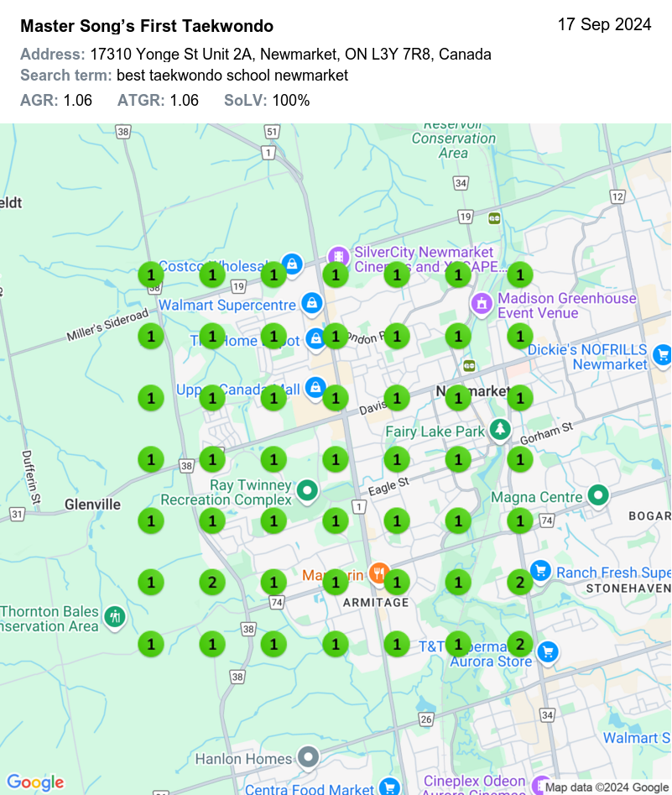This screenshot has height=795, width=672.
Task: Click the ARMITAGE neighbourhood label
Action: click(x=376, y=602)
